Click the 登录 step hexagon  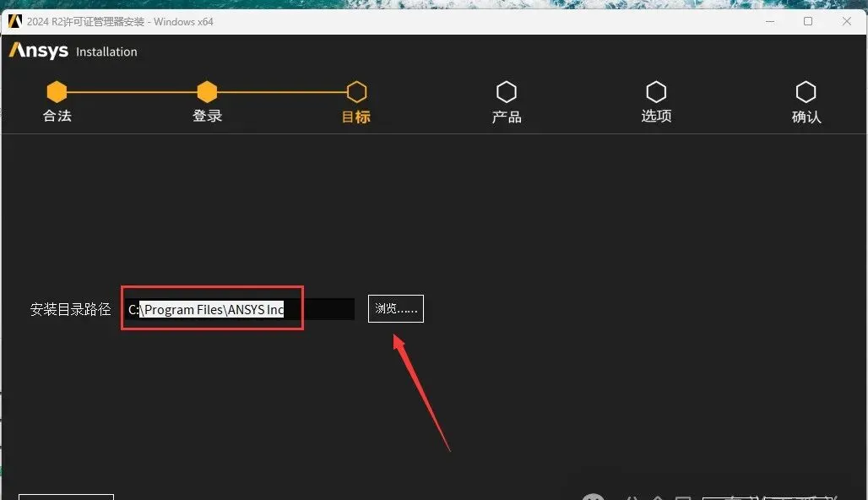tap(207, 92)
